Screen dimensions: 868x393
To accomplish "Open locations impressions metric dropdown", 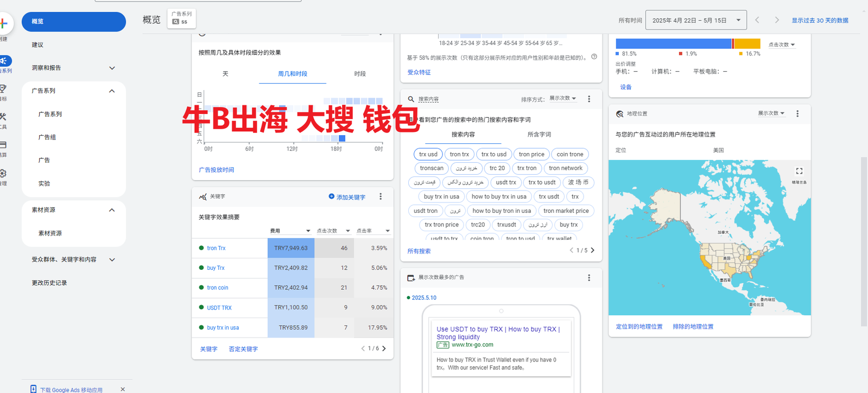I will point(771,113).
